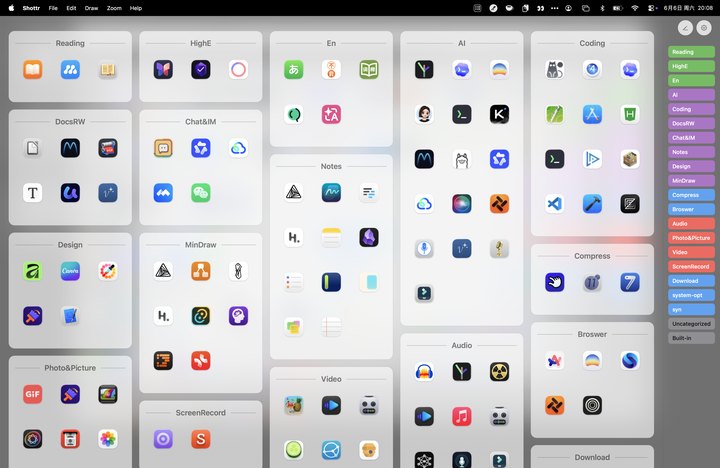Image resolution: width=720 pixels, height=468 pixels.
Task: Launch the Photos flower icon in Photo&Picture
Action: click(108, 439)
